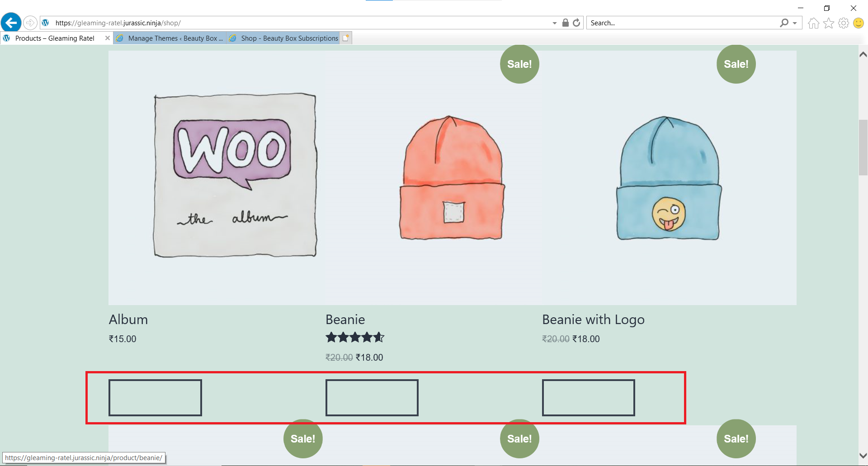Expand the forward navigation history dropdown
Image resolution: width=868 pixels, height=466 pixels.
[30, 23]
